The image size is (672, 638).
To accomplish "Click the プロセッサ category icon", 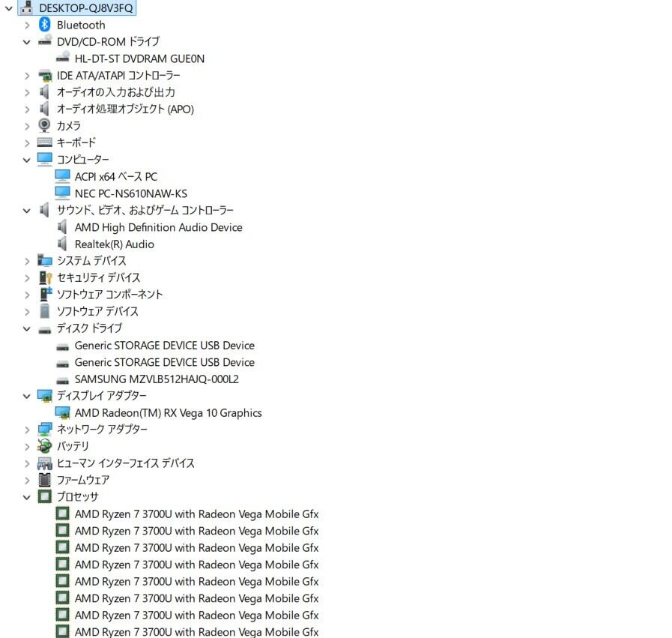I will click(44, 496).
